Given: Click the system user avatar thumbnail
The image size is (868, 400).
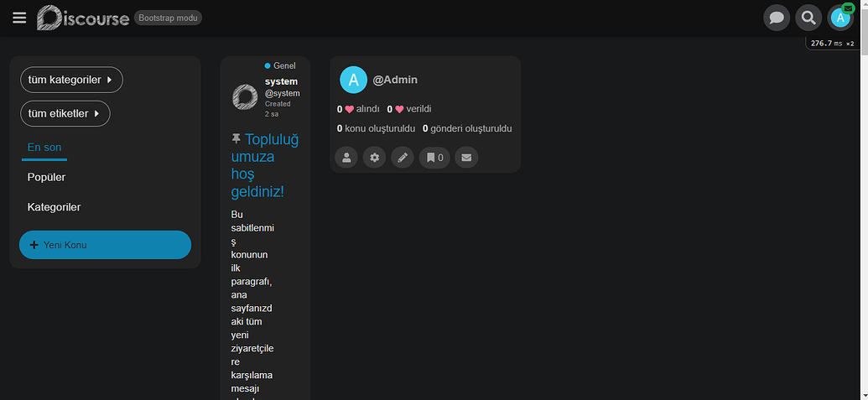Looking at the screenshot, I should pos(245,97).
